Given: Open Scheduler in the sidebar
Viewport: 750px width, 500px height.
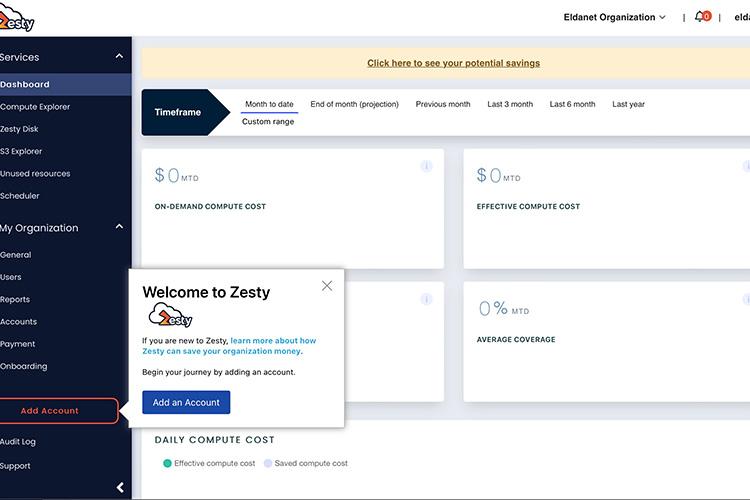Looking at the screenshot, I should coord(20,196).
